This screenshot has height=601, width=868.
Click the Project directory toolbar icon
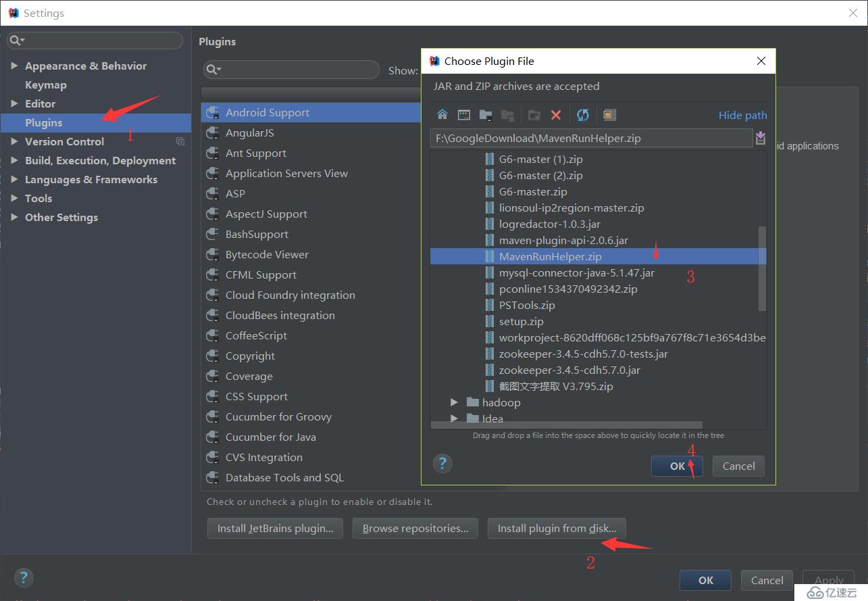point(486,115)
